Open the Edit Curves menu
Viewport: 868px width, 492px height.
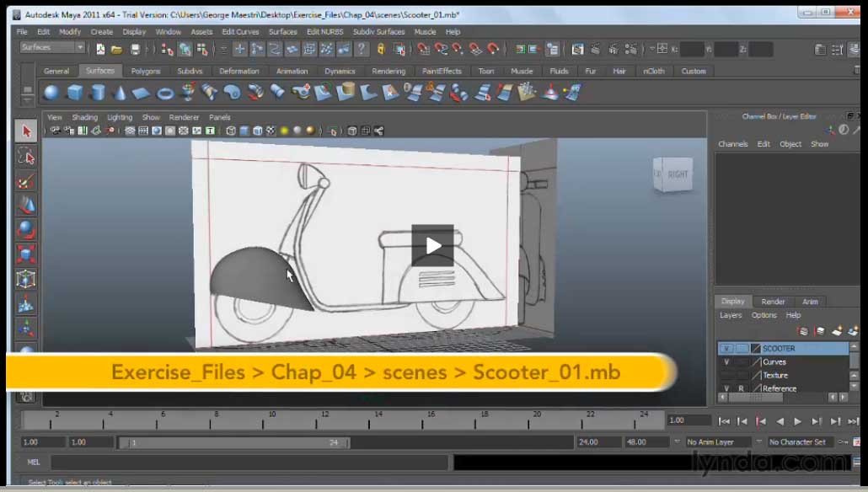click(x=240, y=32)
